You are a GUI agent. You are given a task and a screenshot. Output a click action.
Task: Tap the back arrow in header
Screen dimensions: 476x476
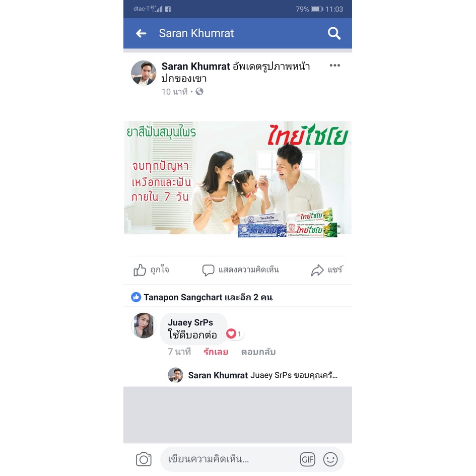(x=141, y=33)
